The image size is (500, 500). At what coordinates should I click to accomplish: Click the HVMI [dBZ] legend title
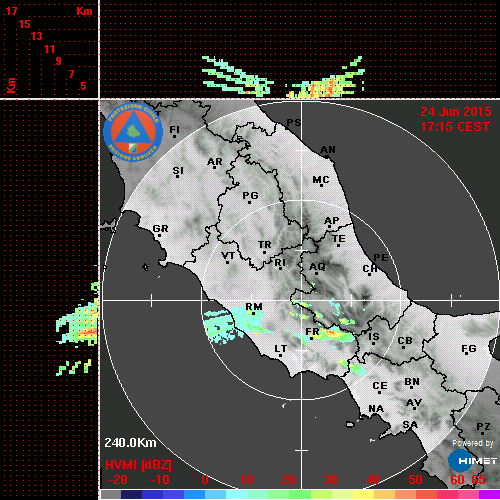(x=138, y=465)
